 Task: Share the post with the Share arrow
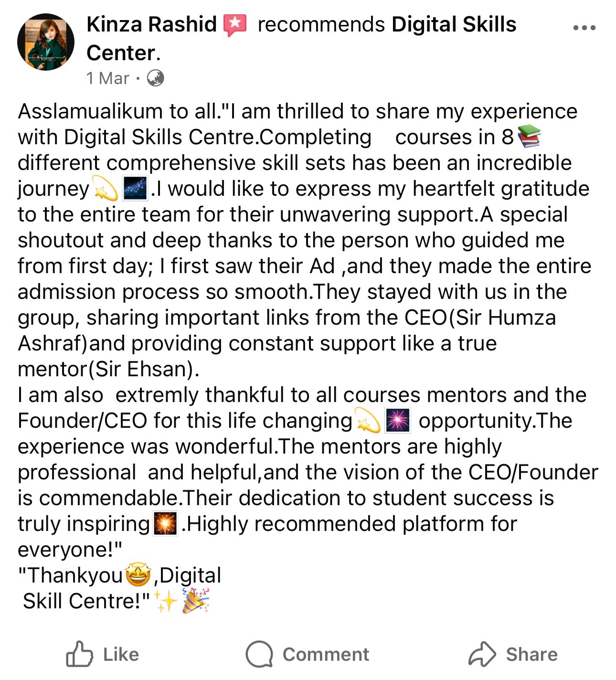pyautogui.click(x=513, y=654)
